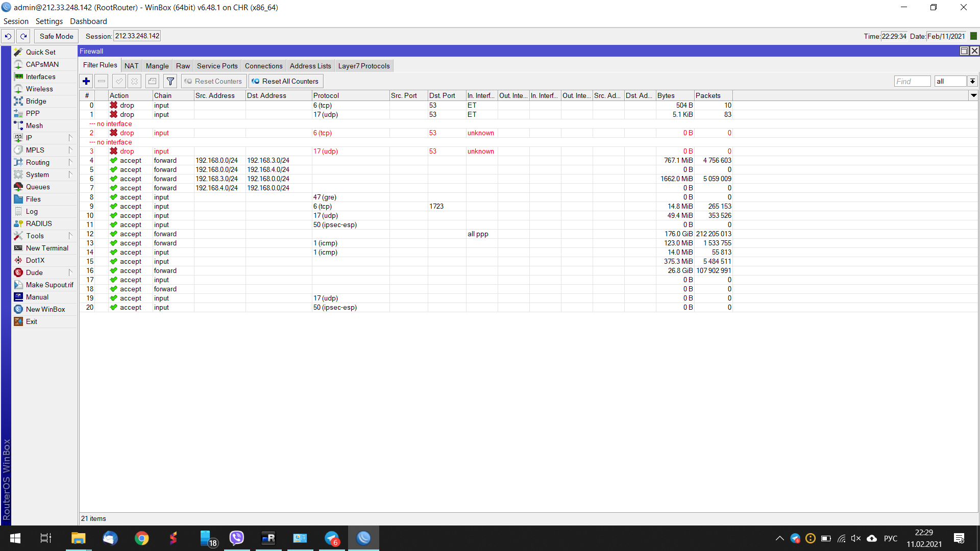The image size is (980, 551).
Task: Click the Enable rule checkmark icon
Action: point(119,81)
